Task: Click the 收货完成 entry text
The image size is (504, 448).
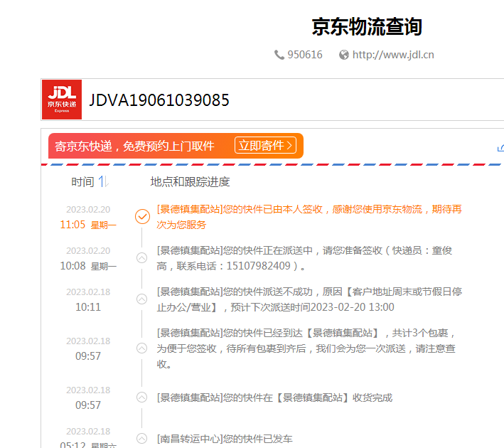Action: pos(274,398)
